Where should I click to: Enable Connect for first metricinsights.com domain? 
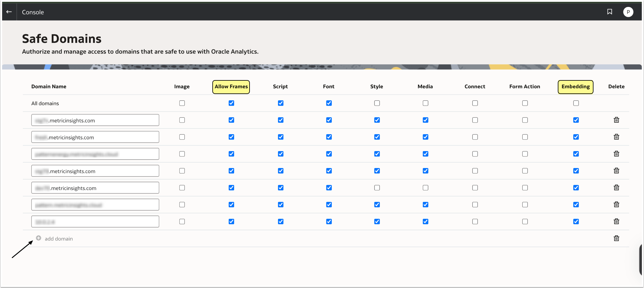pyautogui.click(x=475, y=120)
